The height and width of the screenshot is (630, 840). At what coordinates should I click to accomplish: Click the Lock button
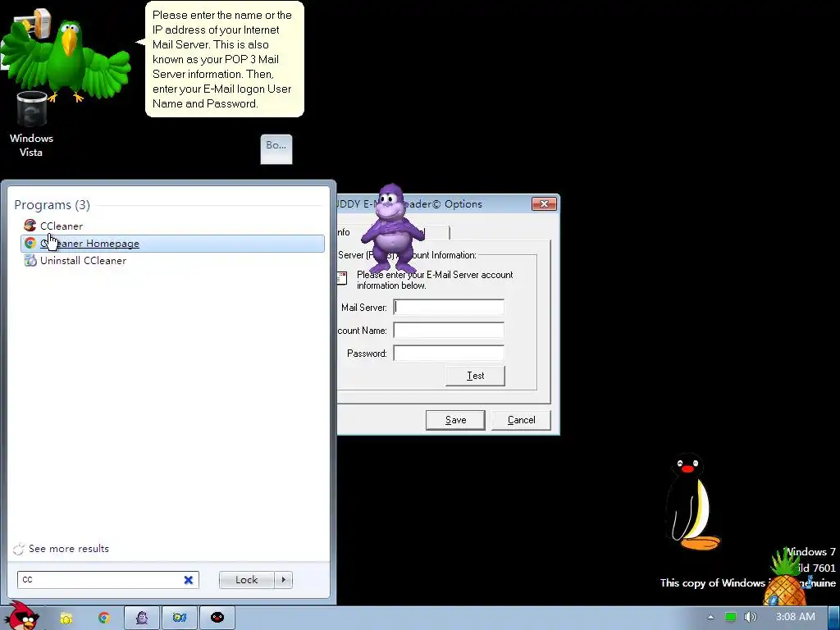[246, 580]
